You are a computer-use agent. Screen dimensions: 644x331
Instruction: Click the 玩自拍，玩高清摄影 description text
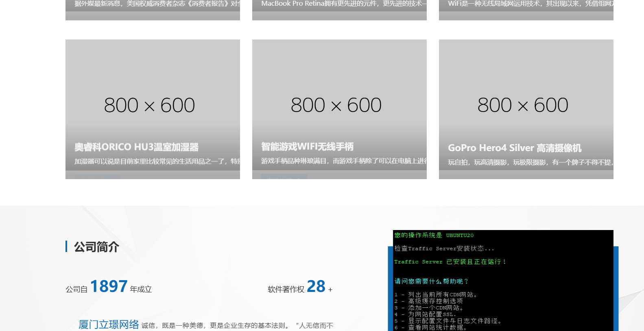530,162
